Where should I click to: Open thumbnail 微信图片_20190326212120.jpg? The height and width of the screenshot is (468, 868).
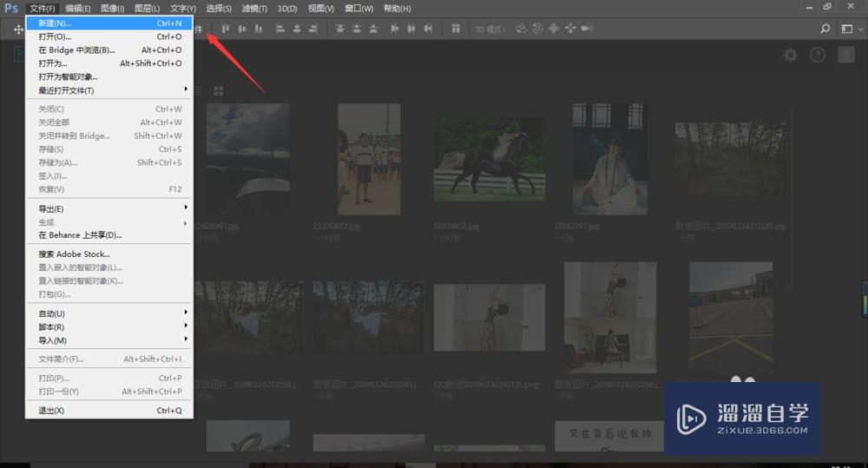coord(730,159)
